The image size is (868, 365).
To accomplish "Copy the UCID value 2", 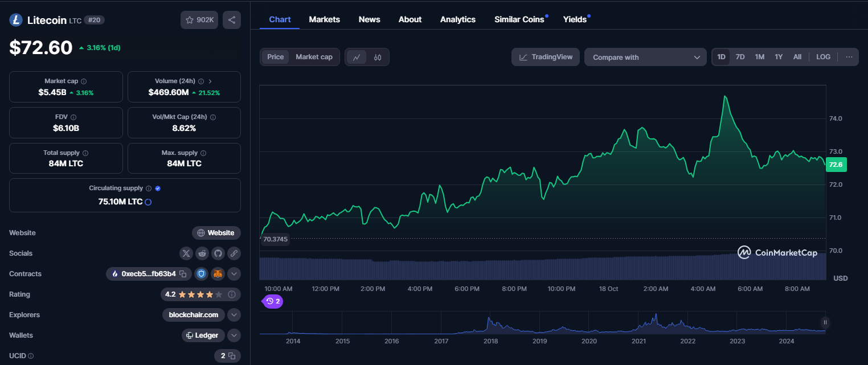I will click(x=232, y=356).
